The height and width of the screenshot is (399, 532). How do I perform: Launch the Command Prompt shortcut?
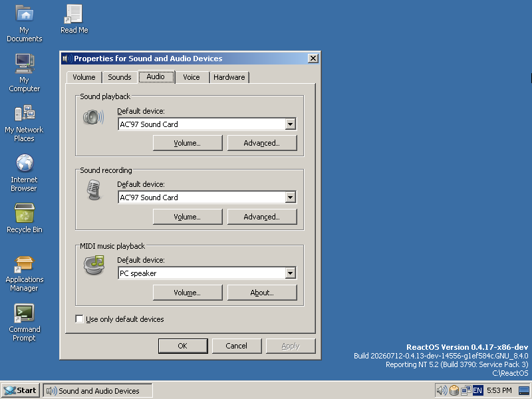(25, 323)
